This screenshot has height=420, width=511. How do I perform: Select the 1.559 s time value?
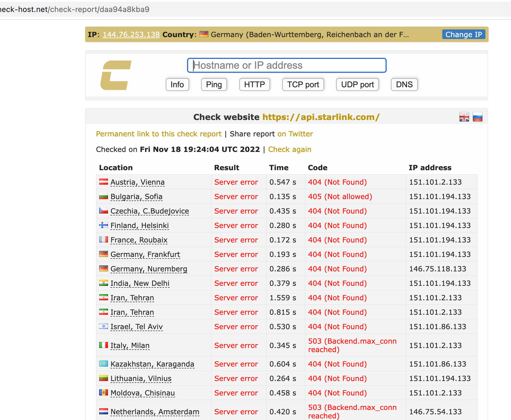283,298
